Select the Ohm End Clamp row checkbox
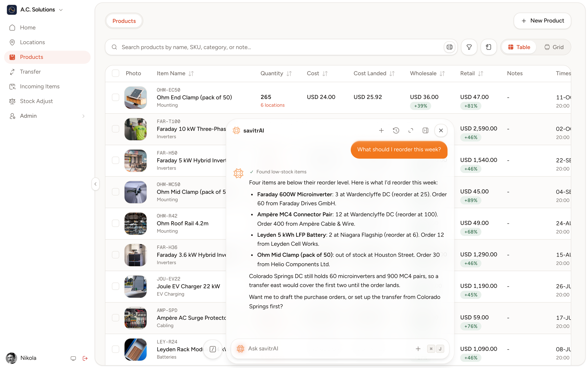This screenshot has height=368, width=588. pyautogui.click(x=116, y=97)
